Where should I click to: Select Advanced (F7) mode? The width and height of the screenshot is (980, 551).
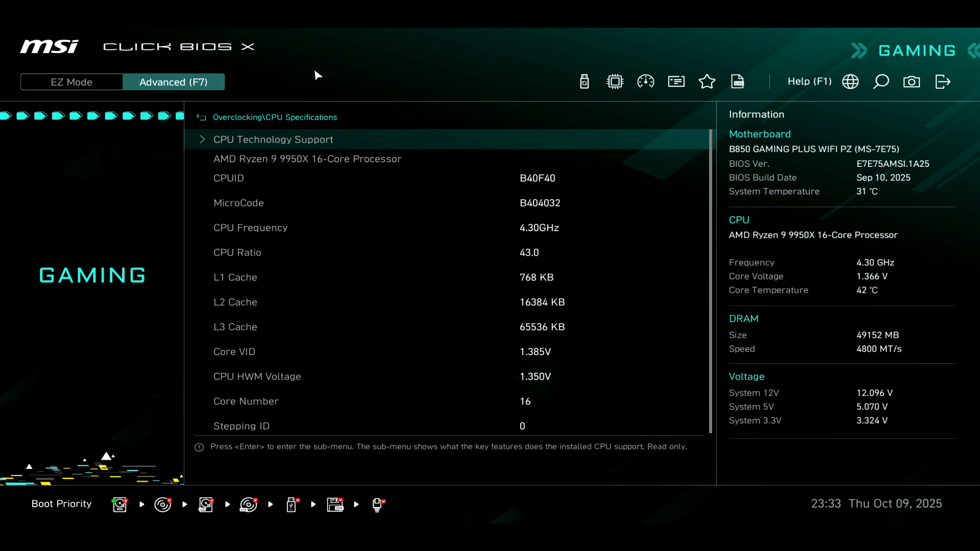click(x=174, y=82)
